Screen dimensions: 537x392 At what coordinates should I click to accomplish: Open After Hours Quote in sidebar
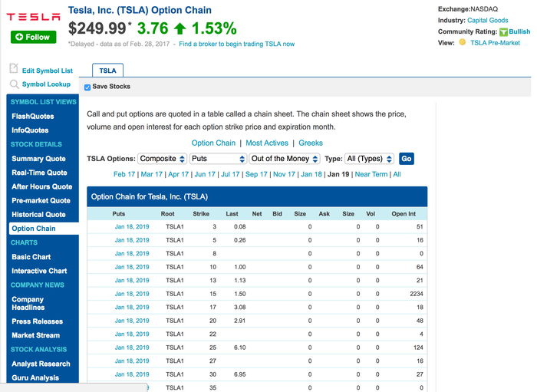[42, 187]
